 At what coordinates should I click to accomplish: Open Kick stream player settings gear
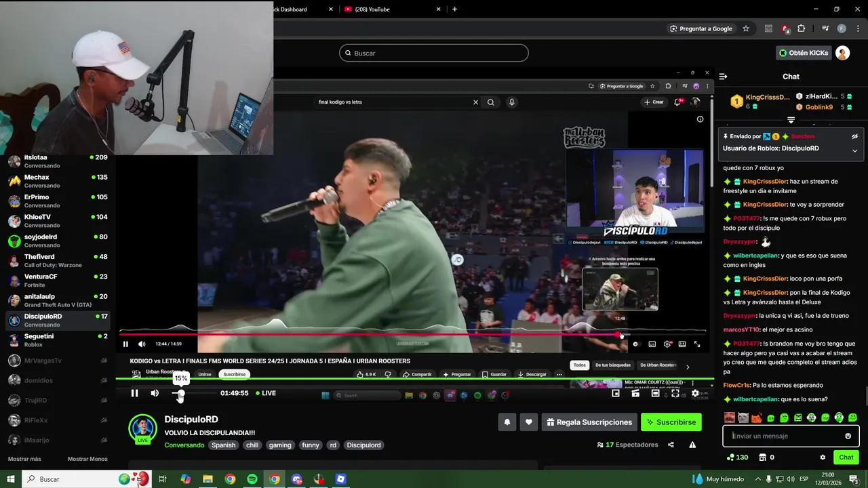pyautogui.click(x=695, y=393)
